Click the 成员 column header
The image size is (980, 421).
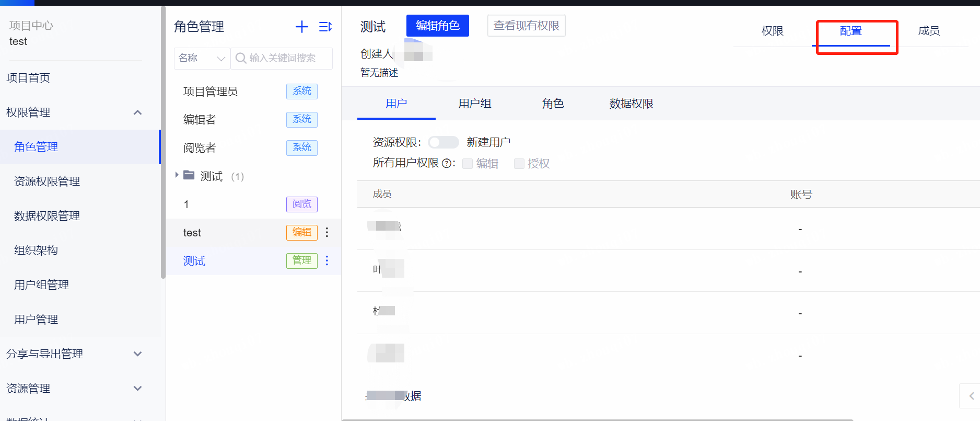point(382,194)
